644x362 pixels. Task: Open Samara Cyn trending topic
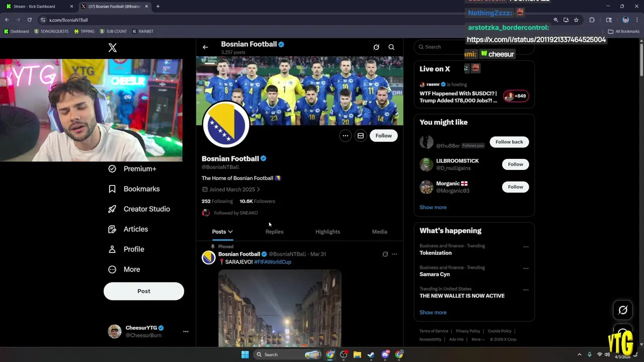(435, 275)
